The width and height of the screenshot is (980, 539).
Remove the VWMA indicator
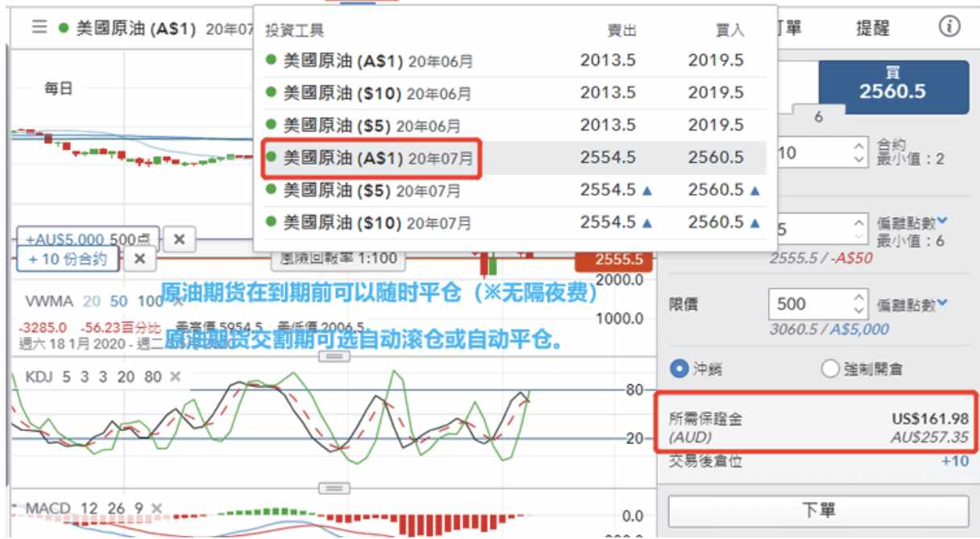tap(177, 301)
